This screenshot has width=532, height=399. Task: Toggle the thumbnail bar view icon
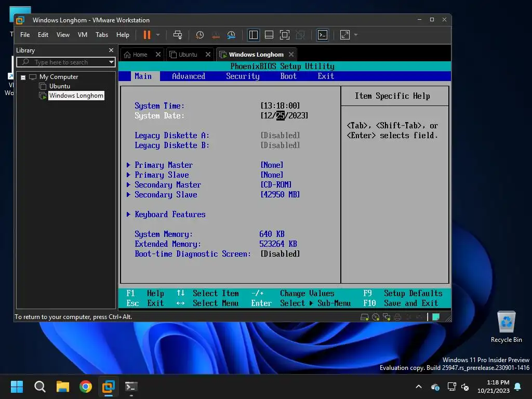click(x=269, y=35)
